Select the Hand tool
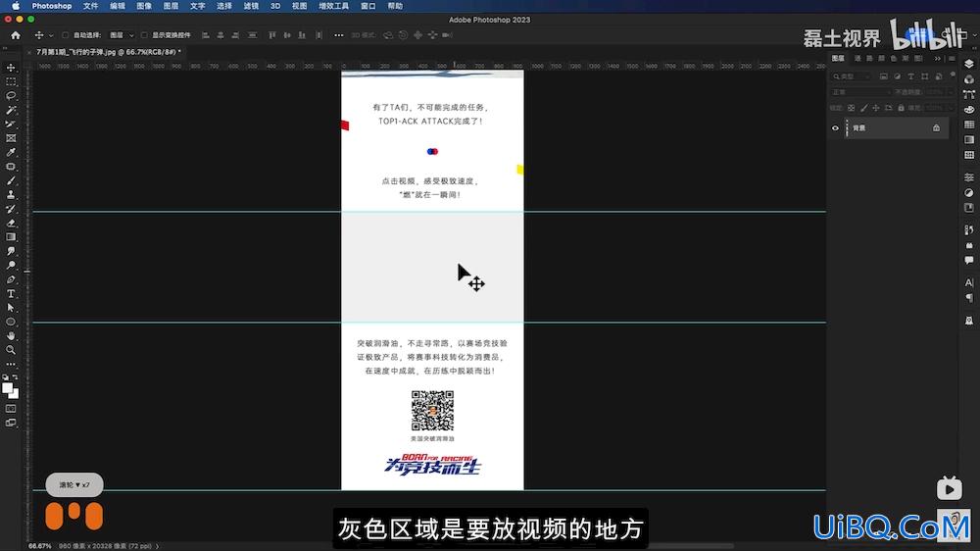The width and height of the screenshot is (980, 551). click(11, 336)
